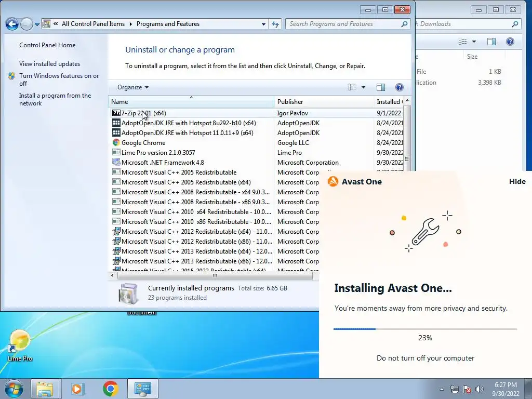Go to All Control Panel Items breadcrumb
This screenshot has width=532, height=399.
tap(93, 24)
